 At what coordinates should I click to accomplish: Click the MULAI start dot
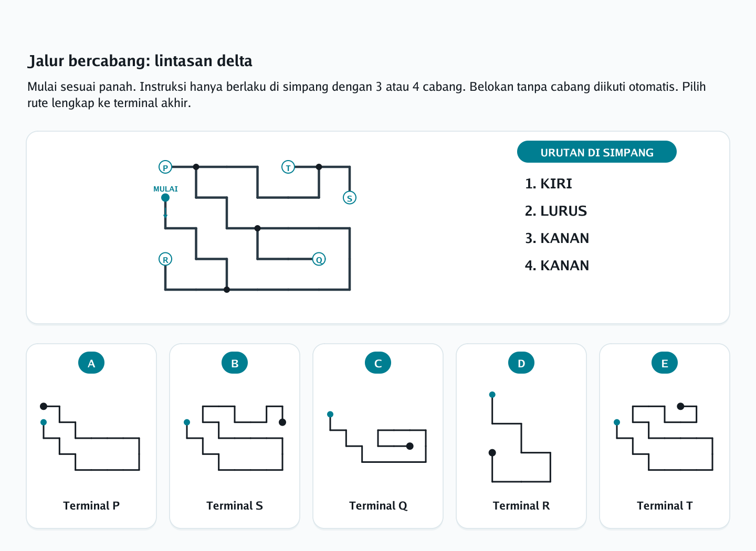(x=165, y=198)
